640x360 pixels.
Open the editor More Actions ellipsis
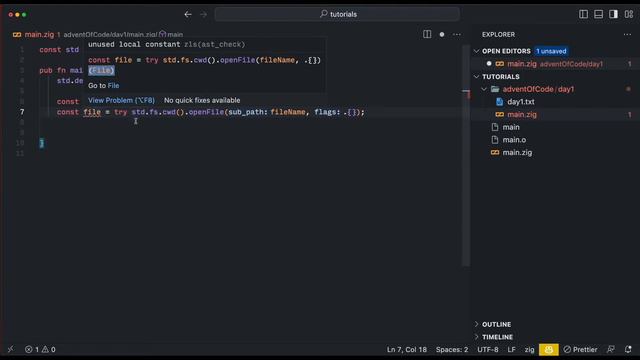457,34
